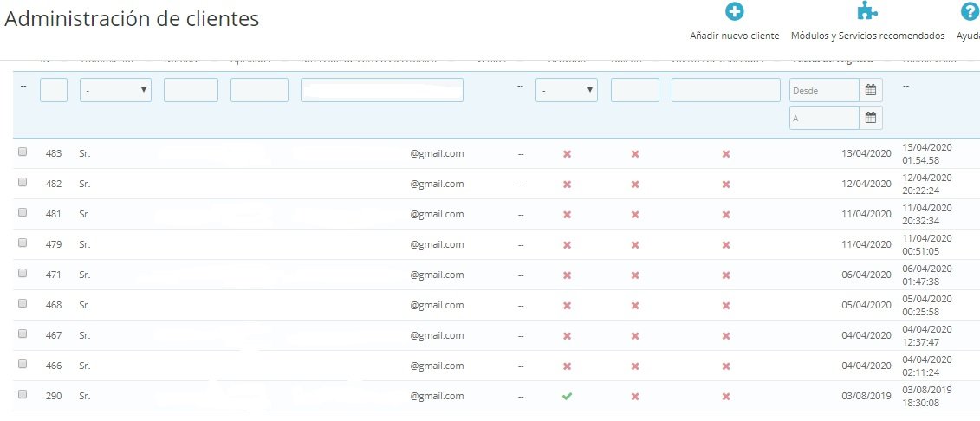
Task: Select the checkbox for customer 483
Action: pos(23,151)
